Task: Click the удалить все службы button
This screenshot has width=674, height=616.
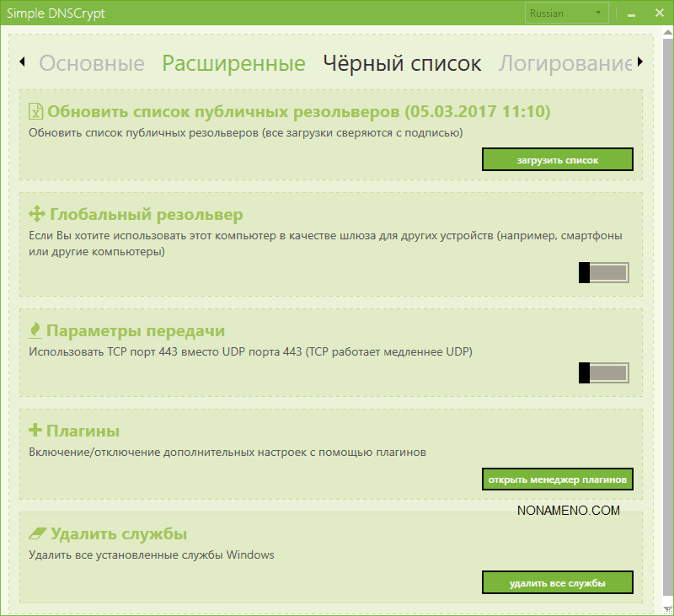Action: tap(557, 583)
